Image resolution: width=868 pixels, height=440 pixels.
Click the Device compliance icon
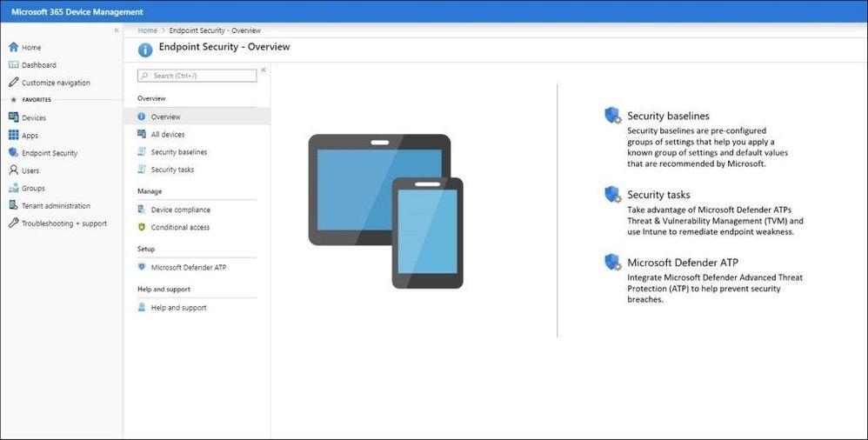142,210
